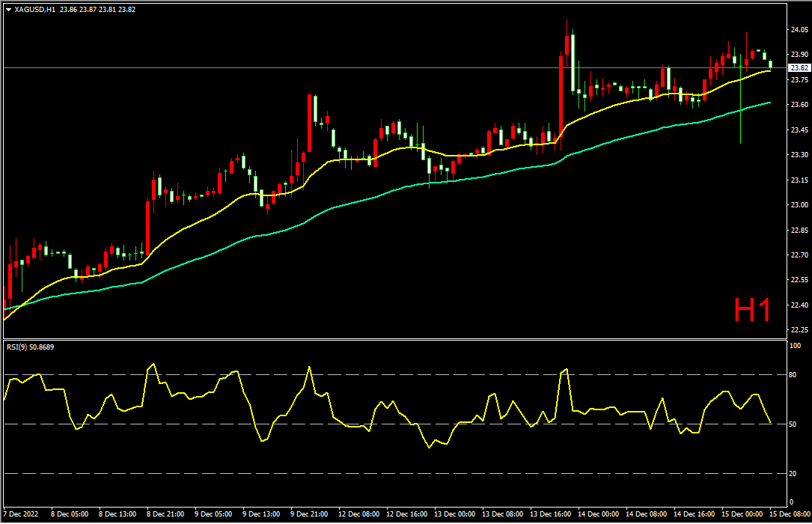
Task: Click the 7 Dec 2022 time label
Action: (21, 514)
